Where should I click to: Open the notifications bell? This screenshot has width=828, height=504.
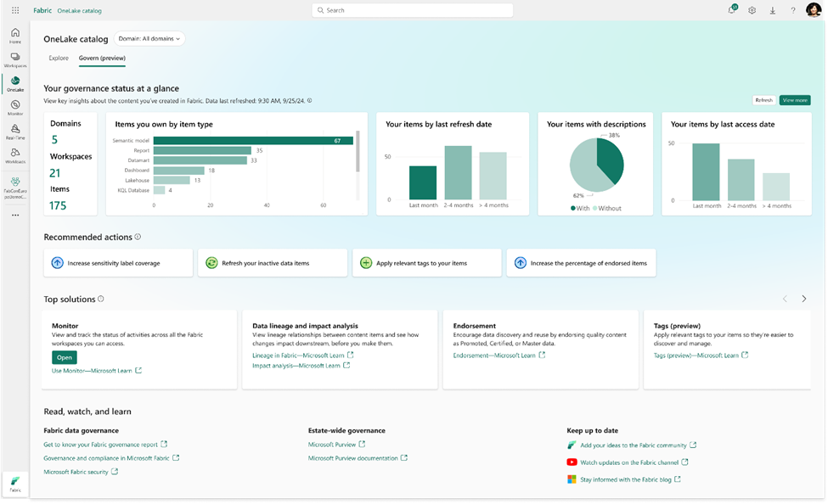coord(732,10)
